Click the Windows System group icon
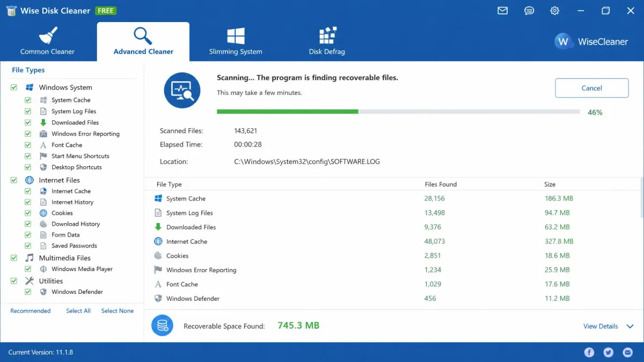The image size is (644, 362). 30,87
